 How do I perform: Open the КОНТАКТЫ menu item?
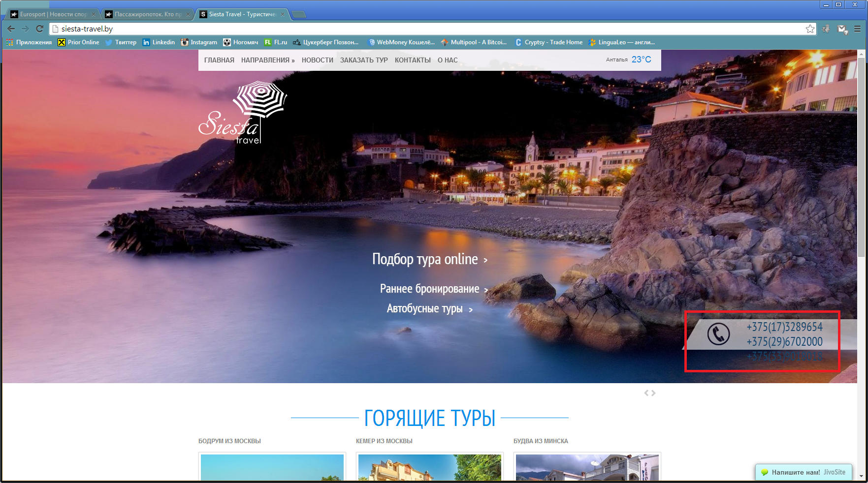pyautogui.click(x=413, y=60)
